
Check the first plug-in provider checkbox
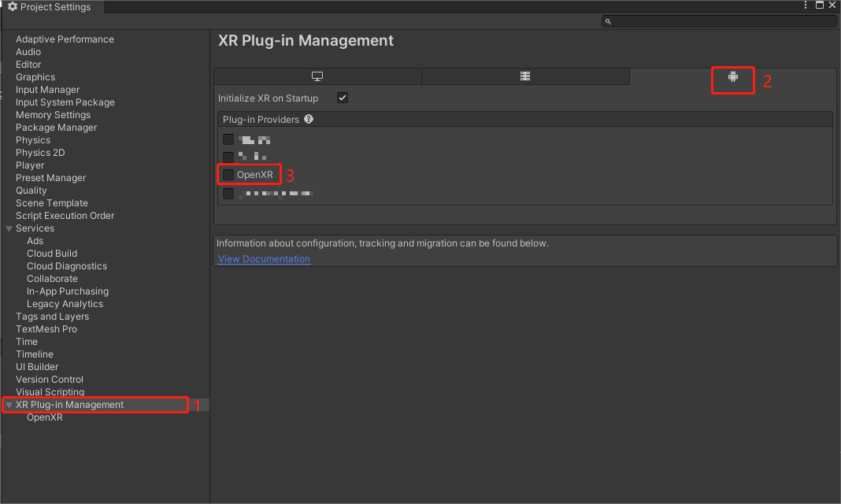coord(228,139)
